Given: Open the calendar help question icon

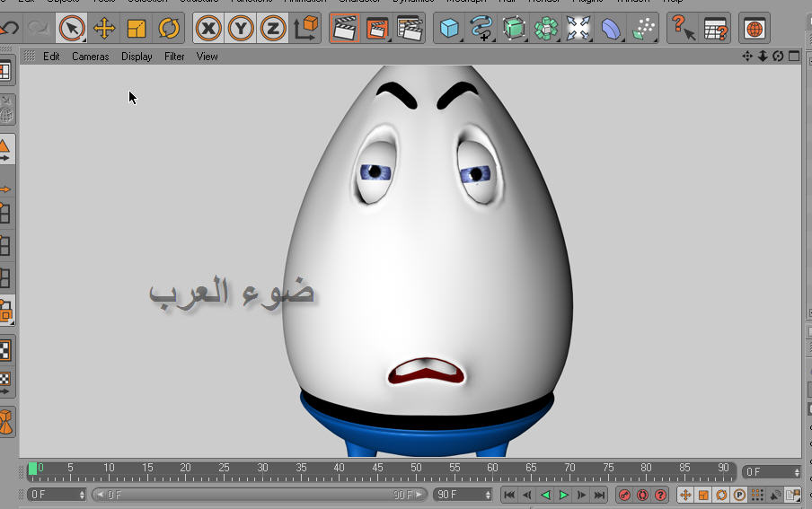Looking at the screenshot, I should pos(716,28).
